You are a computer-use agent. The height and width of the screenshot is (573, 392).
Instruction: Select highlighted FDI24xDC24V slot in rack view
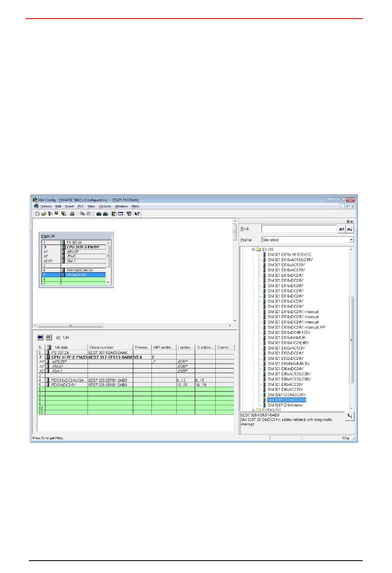tap(74, 275)
